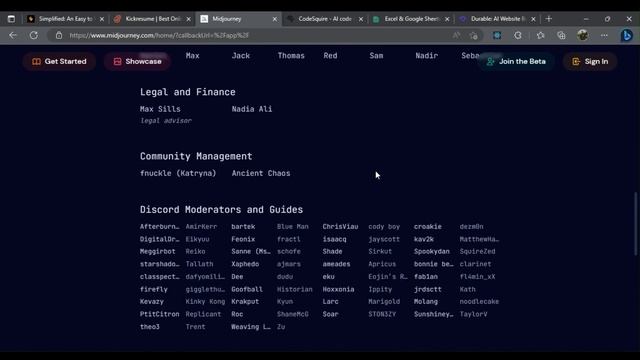Open the tab actions menu icon
This screenshot has width=640, height=360.
(x=11, y=19)
